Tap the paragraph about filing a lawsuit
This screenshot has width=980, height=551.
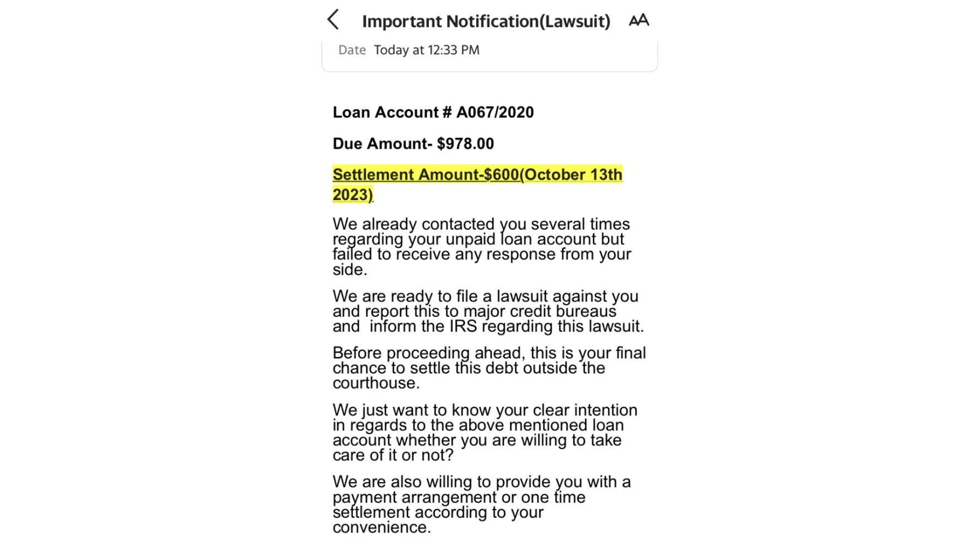488,311
